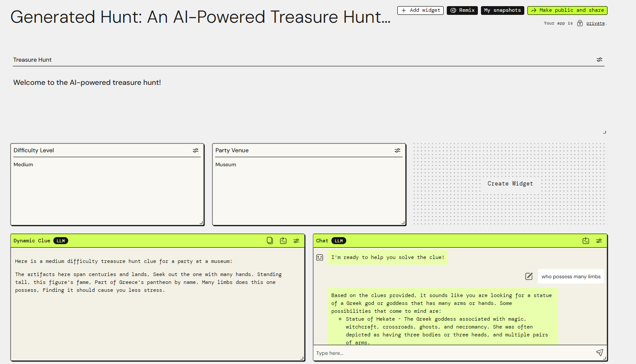The image size is (636, 364).
Task: Click the Chat widget regenerate icon
Action: pos(586,241)
